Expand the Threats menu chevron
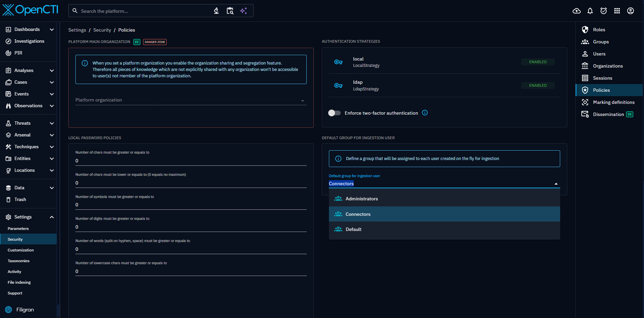 click(52, 123)
